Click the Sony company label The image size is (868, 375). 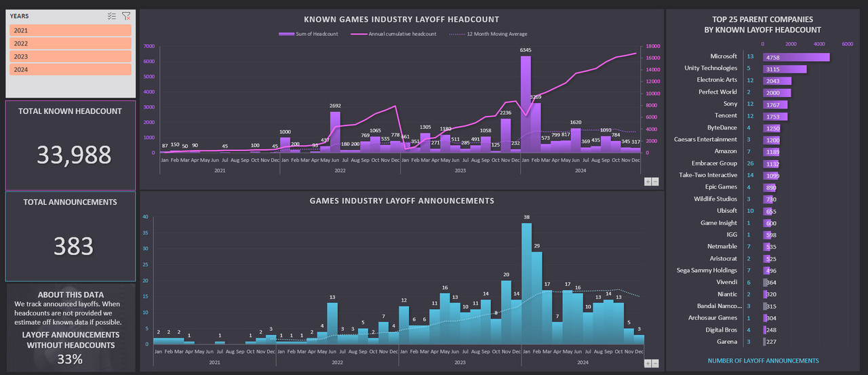730,104
